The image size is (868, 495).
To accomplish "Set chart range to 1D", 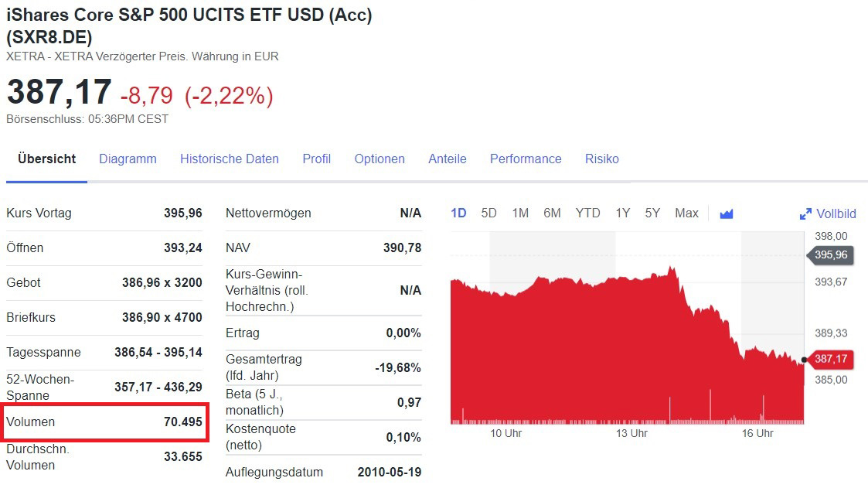I will coord(458,213).
